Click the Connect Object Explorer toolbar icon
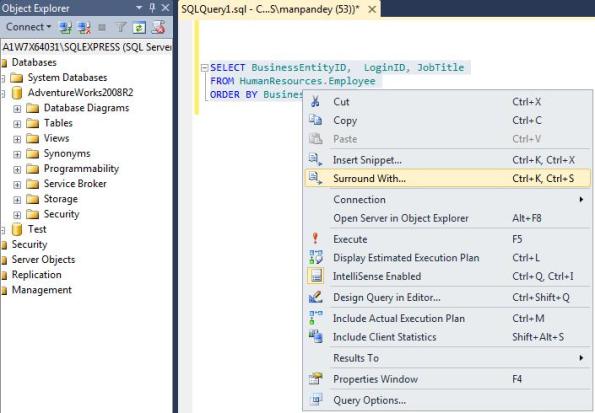This screenshot has height=413, width=595. pos(66,27)
